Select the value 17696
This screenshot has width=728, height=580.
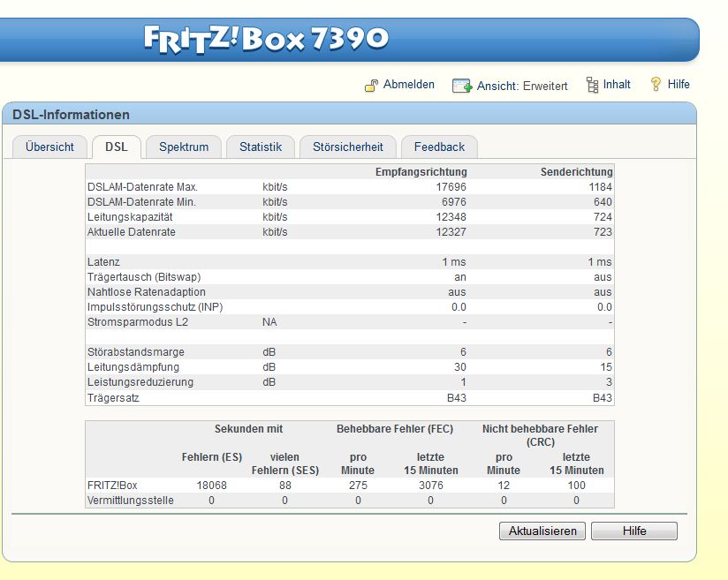coord(451,187)
